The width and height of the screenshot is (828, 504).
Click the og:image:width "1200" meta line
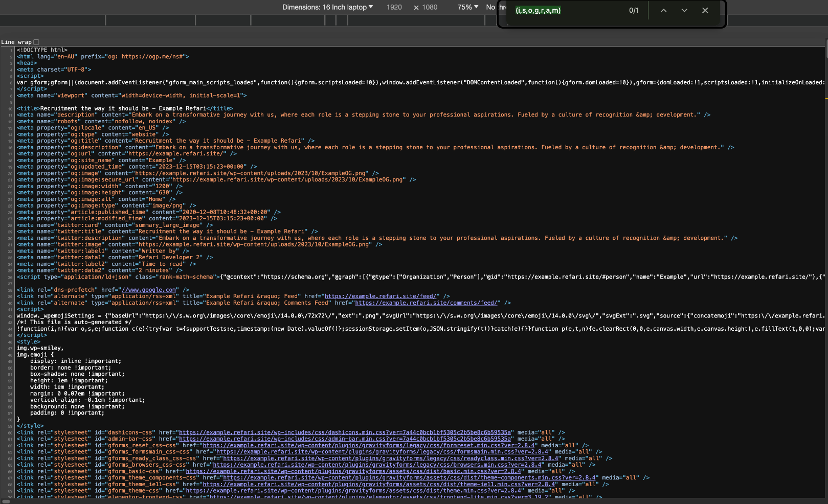(x=99, y=186)
